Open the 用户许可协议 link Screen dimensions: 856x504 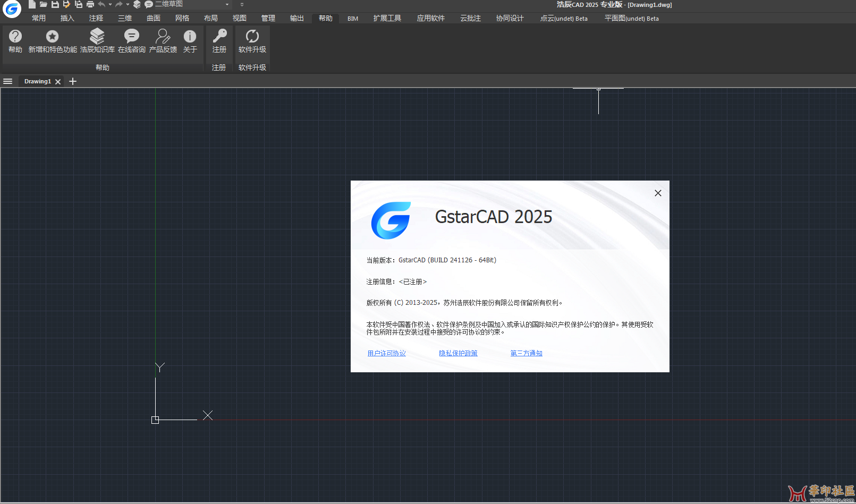point(387,353)
